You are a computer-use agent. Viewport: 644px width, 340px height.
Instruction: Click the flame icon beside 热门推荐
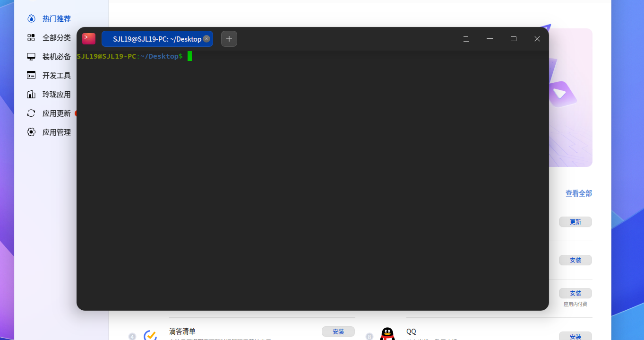[x=31, y=18]
